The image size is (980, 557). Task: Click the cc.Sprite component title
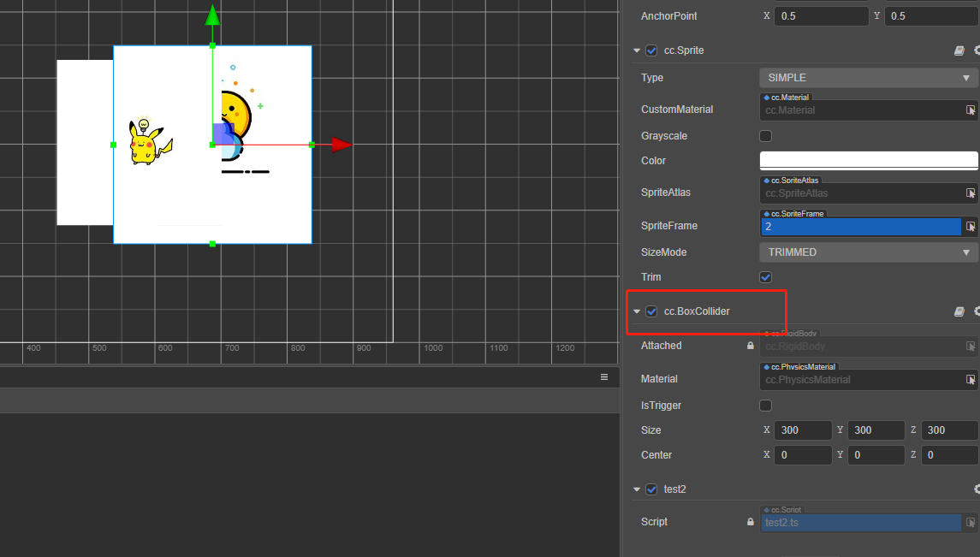coord(684,50)
